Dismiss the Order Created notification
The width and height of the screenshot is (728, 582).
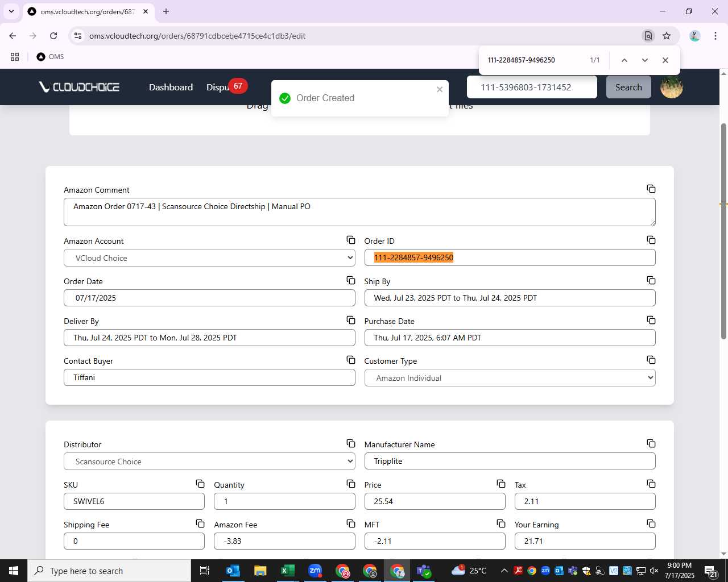point(440,89)
